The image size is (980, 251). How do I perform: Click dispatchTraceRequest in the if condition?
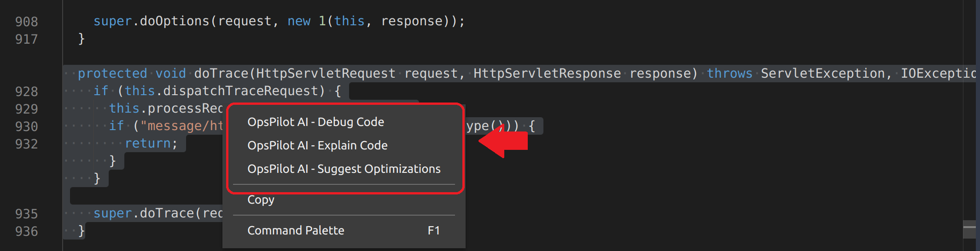tap(240, 91)
